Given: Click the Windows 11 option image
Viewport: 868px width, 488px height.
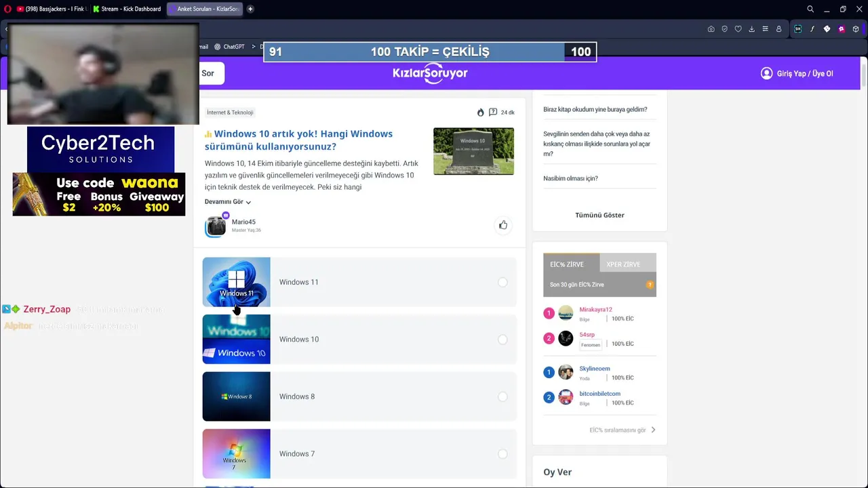Looking at the screenshot, I should click(236, 282).
